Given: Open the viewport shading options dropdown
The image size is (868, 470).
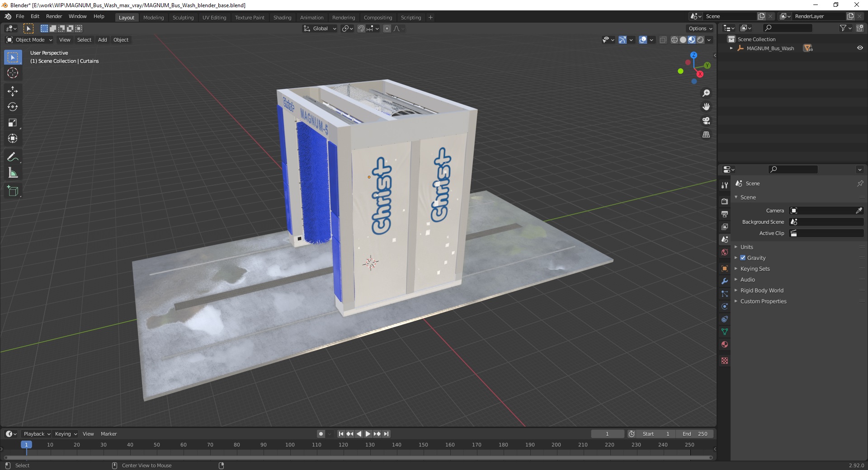Looking at the screenshot, I should pyautogui.click(x=709, y=40).
